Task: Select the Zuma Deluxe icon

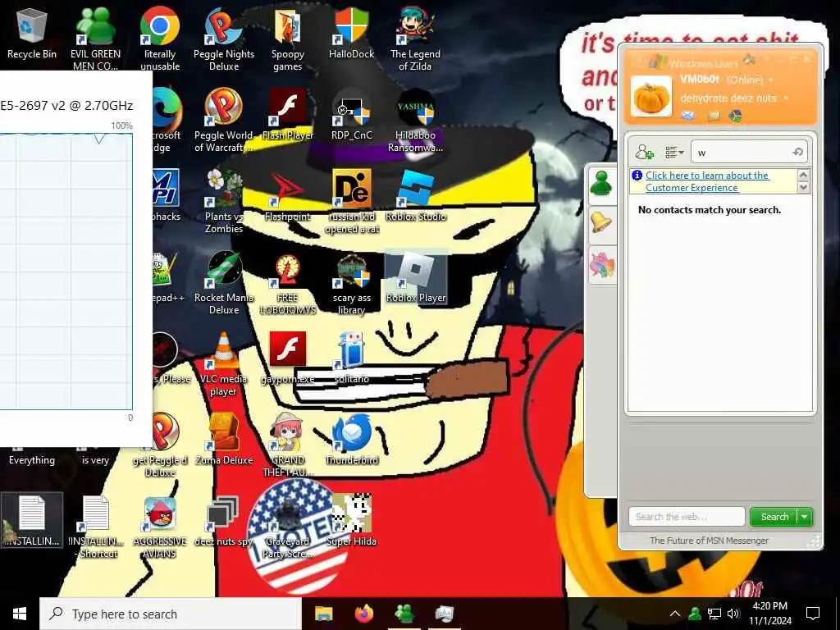Action: click(224, 440)
